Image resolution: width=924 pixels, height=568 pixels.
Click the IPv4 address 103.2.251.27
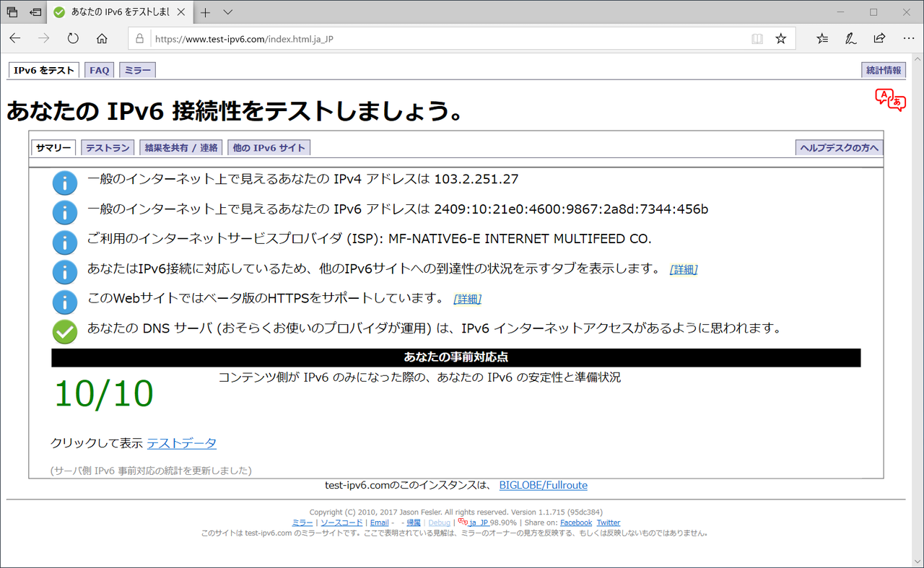point(476,180)
